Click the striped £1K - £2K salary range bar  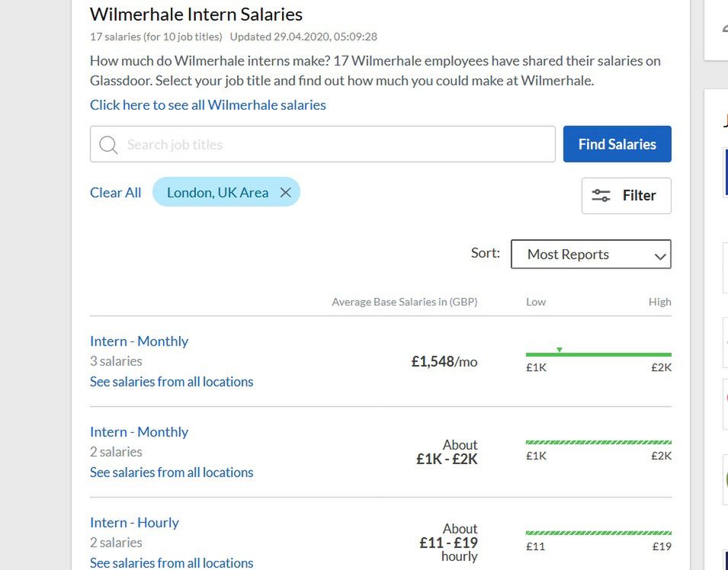coord(598,442)
